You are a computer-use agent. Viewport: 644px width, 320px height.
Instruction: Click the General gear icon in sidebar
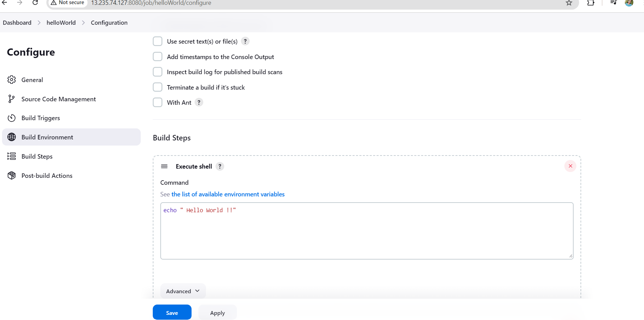12,80
